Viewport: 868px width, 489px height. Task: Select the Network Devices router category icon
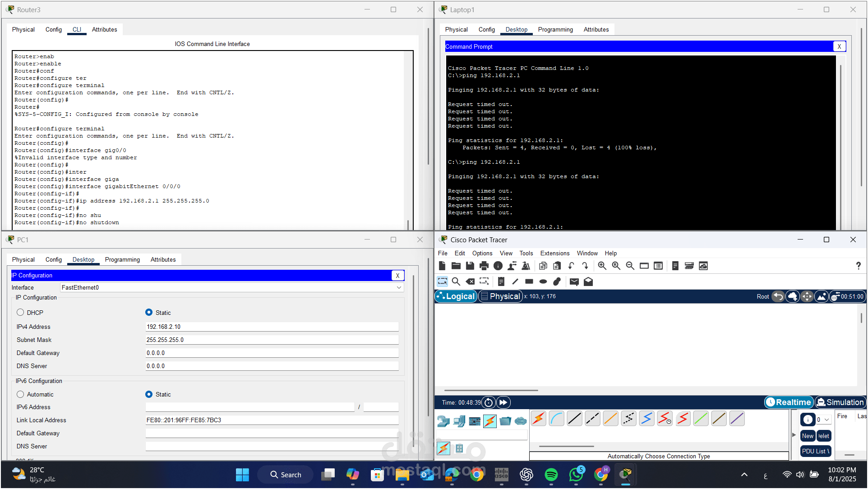tap(443, 421)
